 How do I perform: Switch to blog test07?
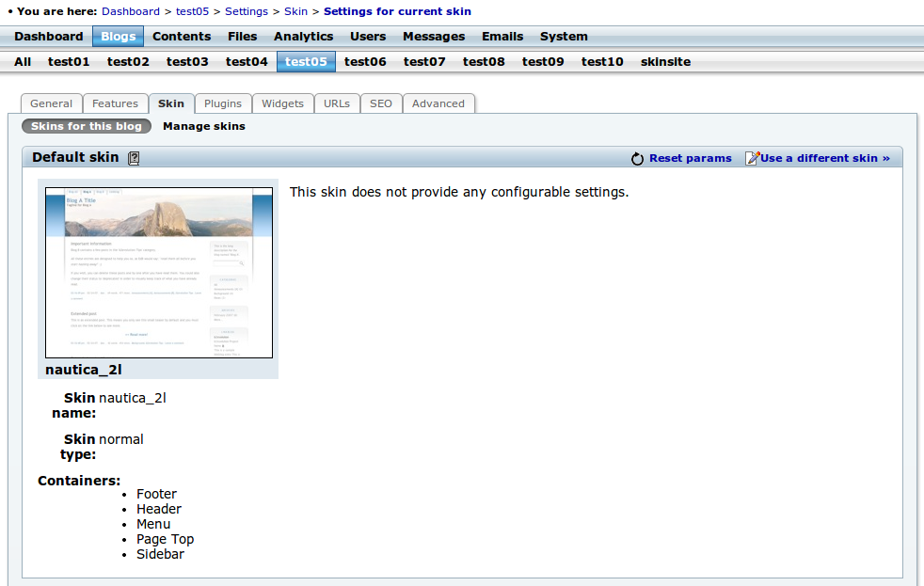[x=424, y=62]
